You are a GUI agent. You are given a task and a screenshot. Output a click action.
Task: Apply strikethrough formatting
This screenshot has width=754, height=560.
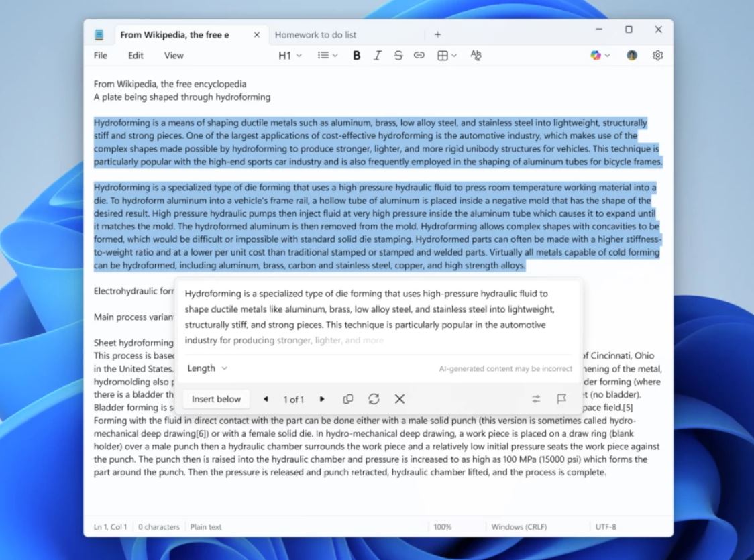click(398, 55)
